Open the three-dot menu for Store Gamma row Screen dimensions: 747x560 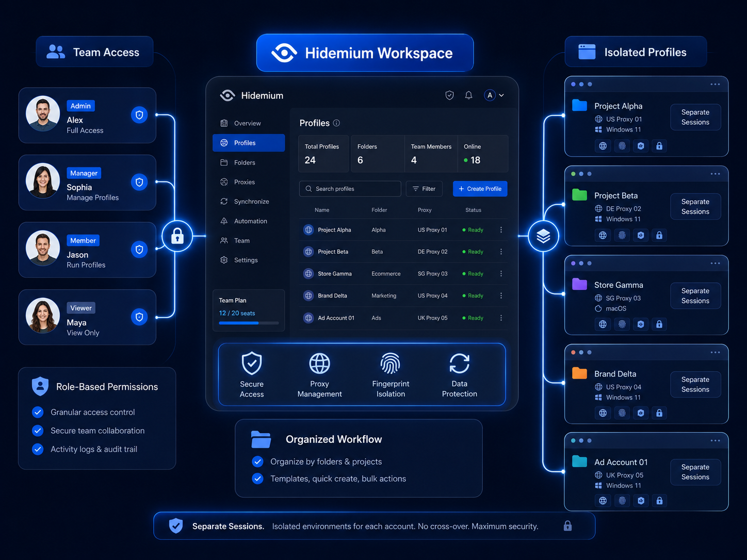pos(501,274)
